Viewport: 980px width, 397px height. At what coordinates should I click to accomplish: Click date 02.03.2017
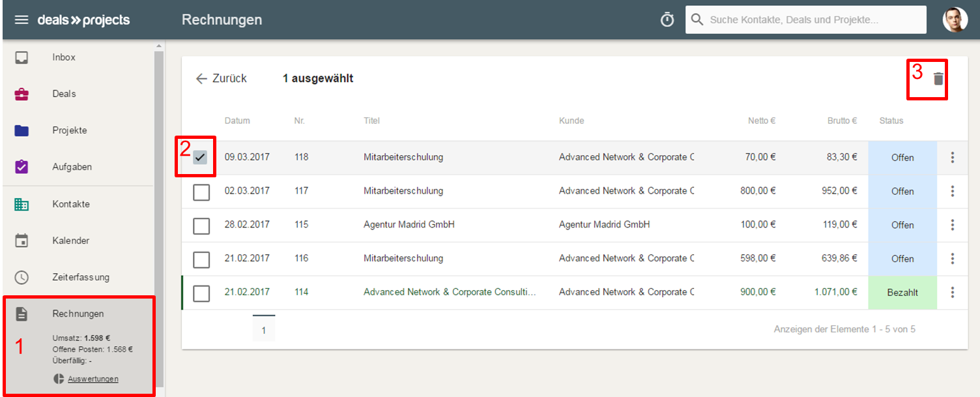point(247,191)
